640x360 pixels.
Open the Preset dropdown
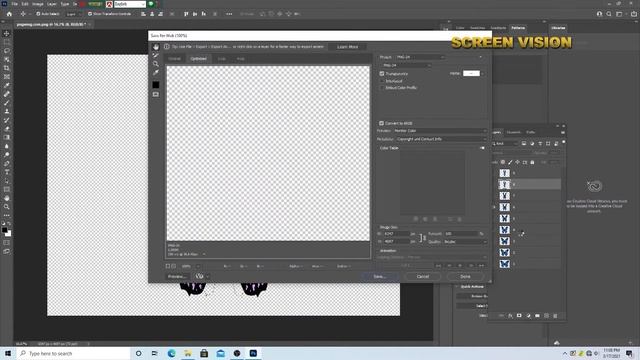click(x=420, y=57)
